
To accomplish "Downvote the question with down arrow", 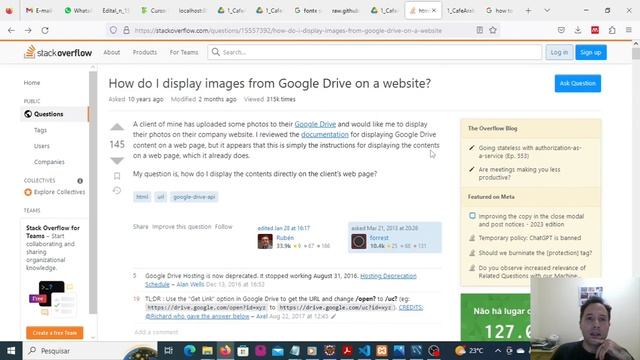I will click(x=117, y=160).
